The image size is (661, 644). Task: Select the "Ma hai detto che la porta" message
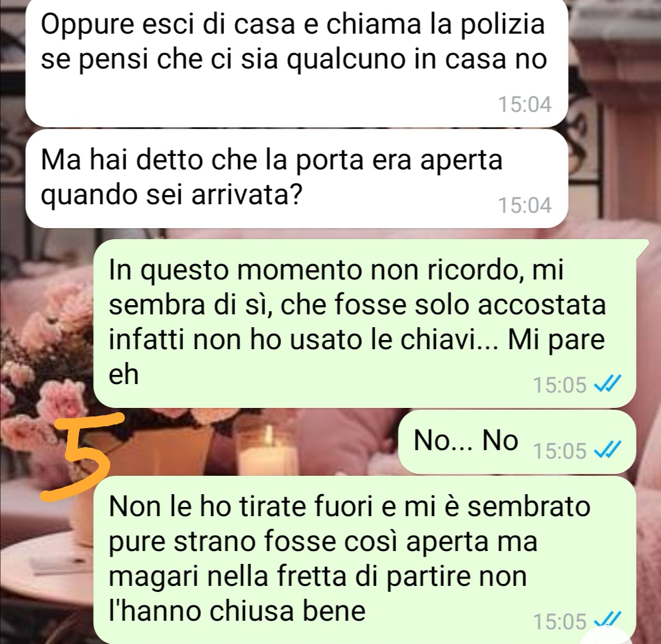point(296,179)
